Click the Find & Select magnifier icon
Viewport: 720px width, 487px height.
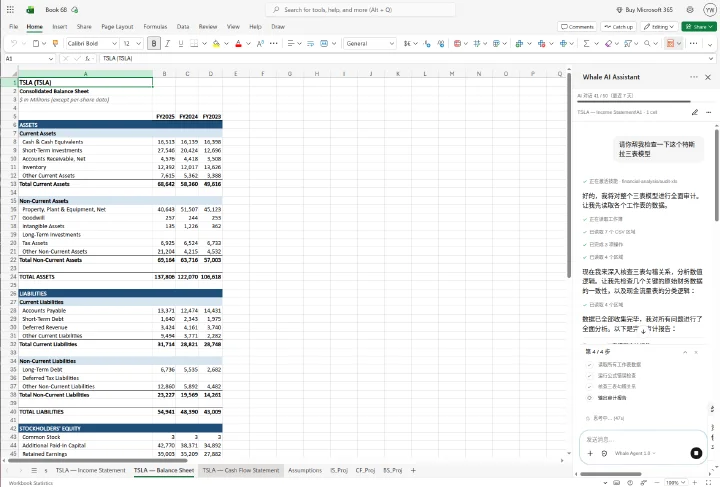647,44
